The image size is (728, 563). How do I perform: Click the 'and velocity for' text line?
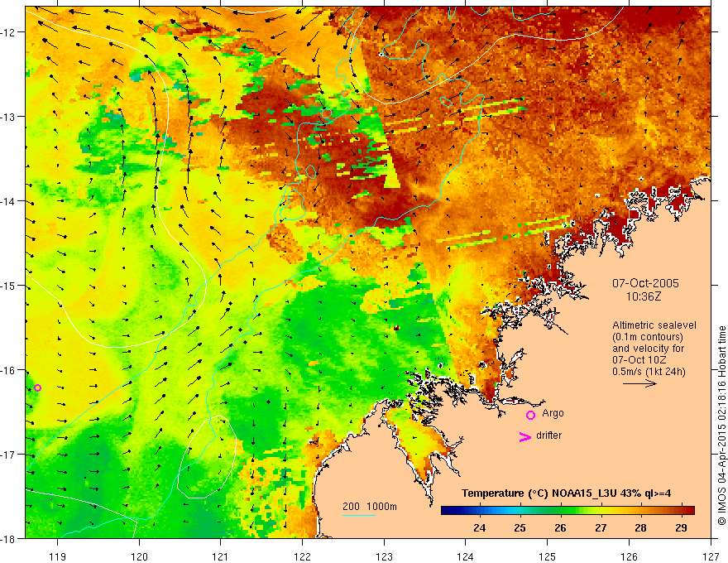pos(648,349)
